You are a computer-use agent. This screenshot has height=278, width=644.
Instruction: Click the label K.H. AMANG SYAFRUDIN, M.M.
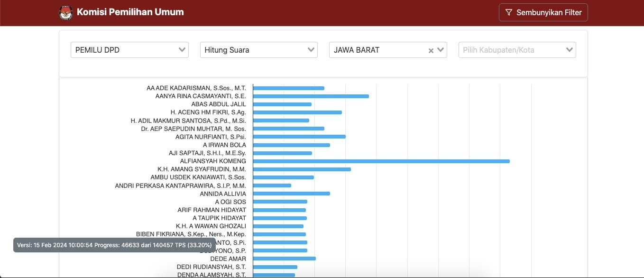[202, 169]
